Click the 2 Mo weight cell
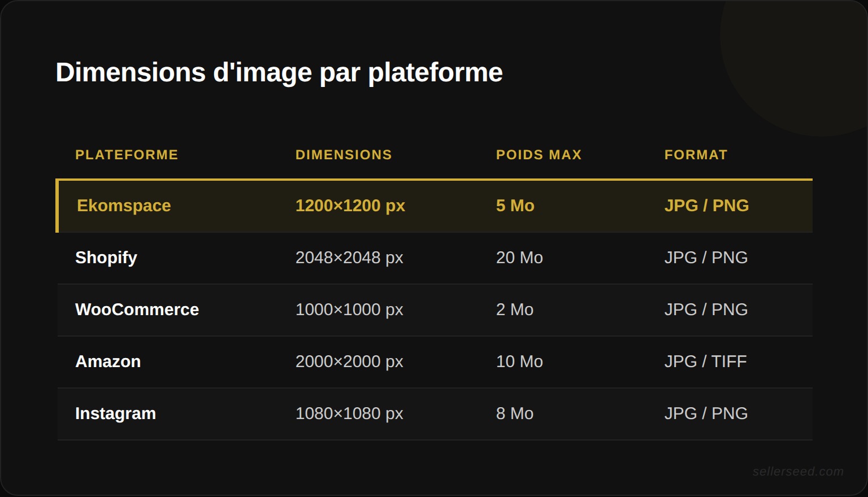The image size is (868, 497). tap(515, 309)
